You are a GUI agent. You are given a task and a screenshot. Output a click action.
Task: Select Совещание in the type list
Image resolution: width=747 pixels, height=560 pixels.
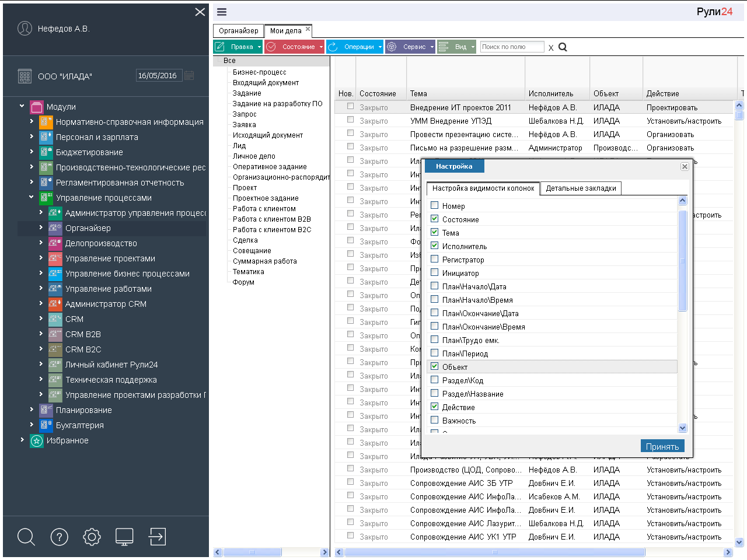coord(252,251)
